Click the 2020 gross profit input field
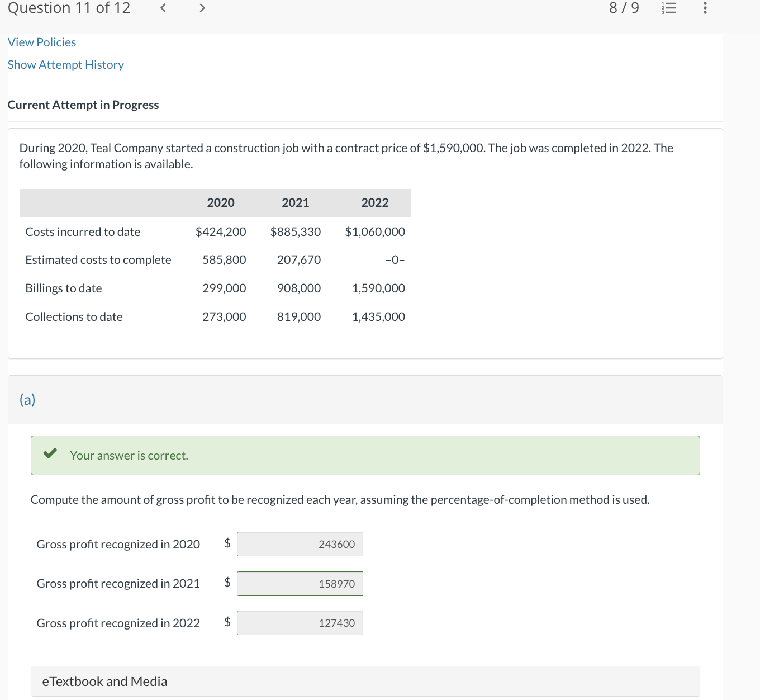The image size is (760, 700). 300,544
